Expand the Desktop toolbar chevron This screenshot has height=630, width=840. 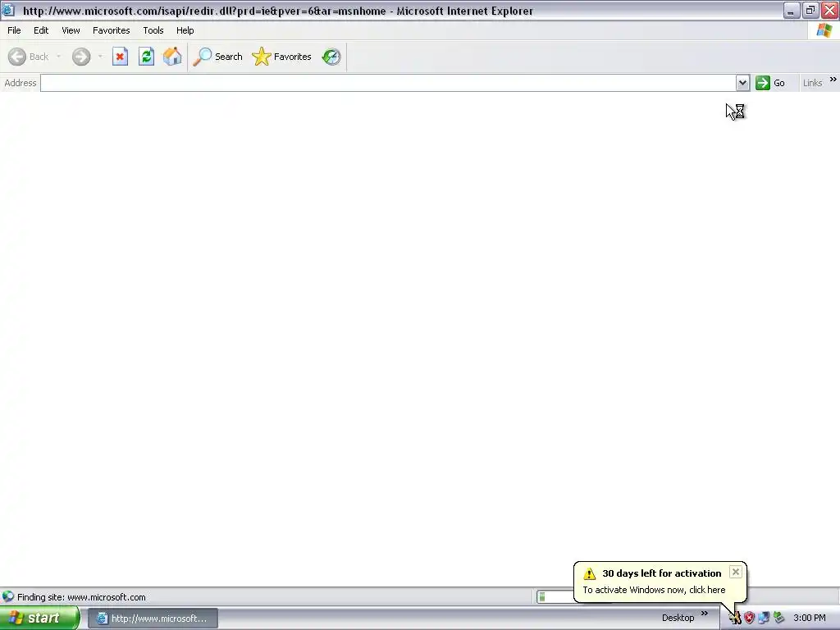pos(705,614)
